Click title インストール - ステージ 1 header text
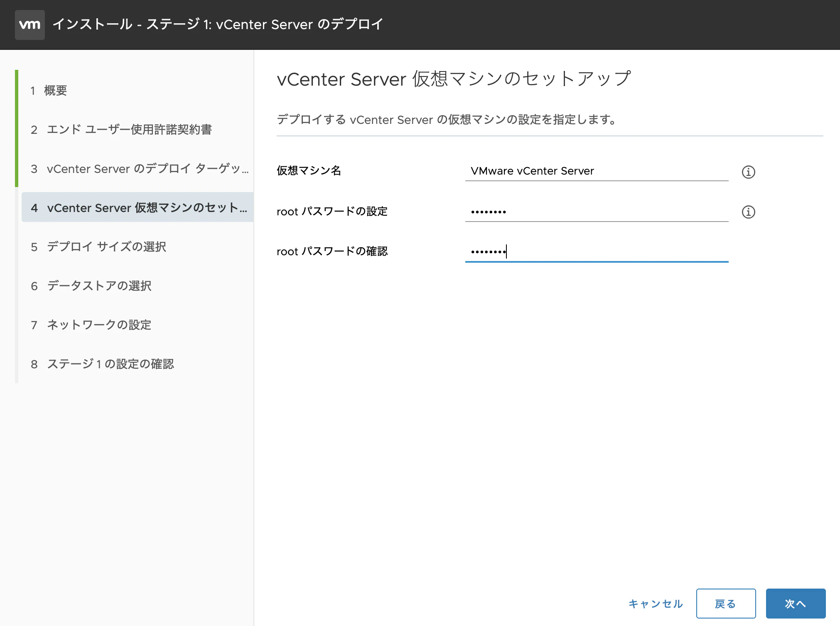 tap(218, 24)
